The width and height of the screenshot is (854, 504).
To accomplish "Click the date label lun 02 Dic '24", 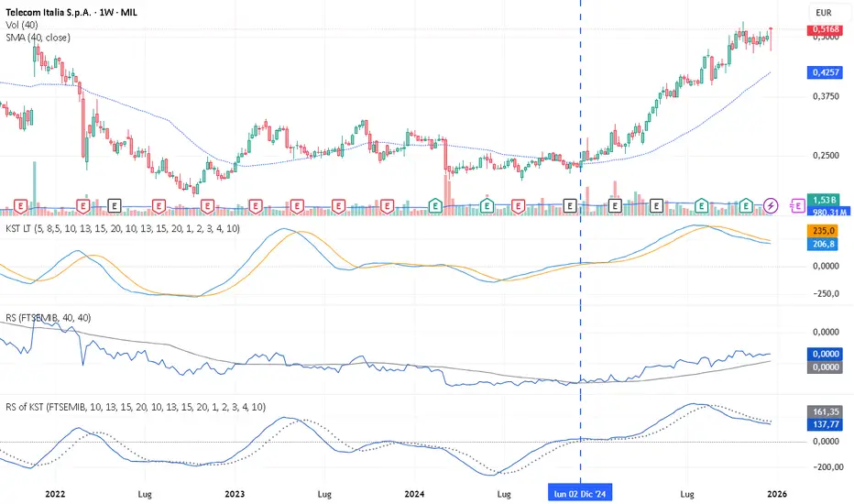I will 580,494.
